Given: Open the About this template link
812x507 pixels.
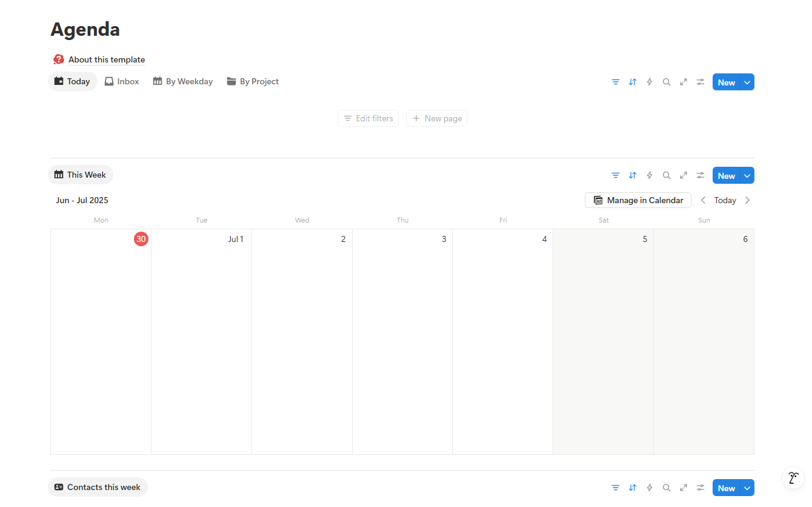Looking at the screenshot, I should pyautogui.click(x=106, y=59).
